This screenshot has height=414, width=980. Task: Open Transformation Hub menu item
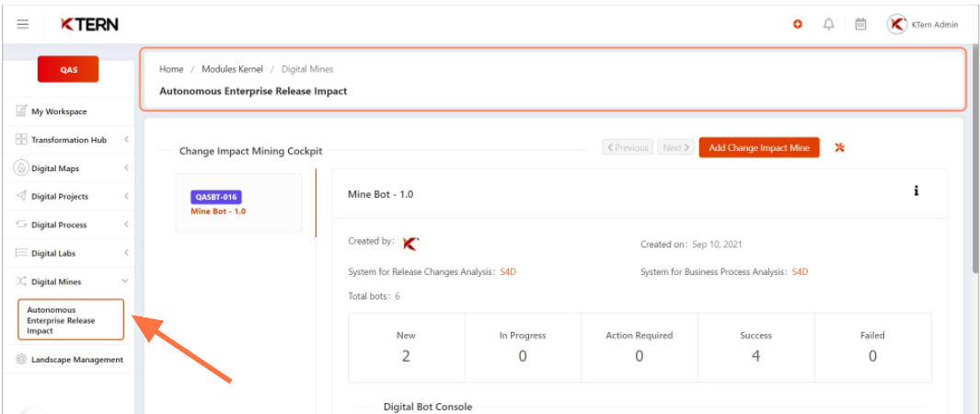[69, 140]
